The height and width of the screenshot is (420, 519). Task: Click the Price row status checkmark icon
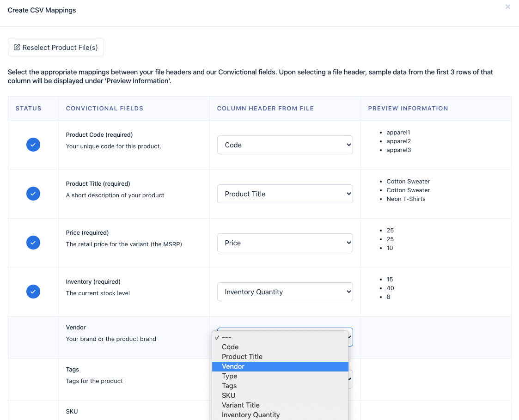pyautogui.click(x=33, y=243)
